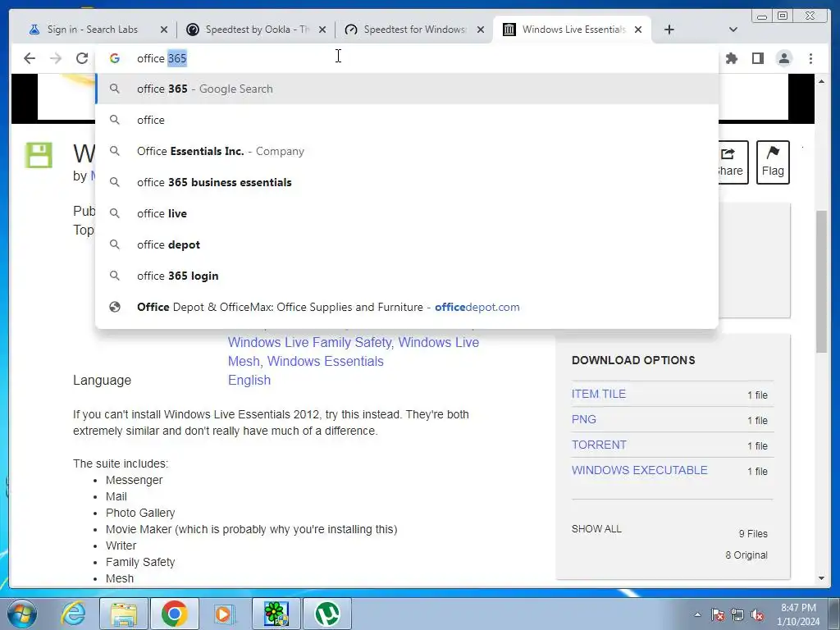Viewport: 840px width, 630px height.
Task: Open uTorrent from the taskbar
Action: pos(327,614)
